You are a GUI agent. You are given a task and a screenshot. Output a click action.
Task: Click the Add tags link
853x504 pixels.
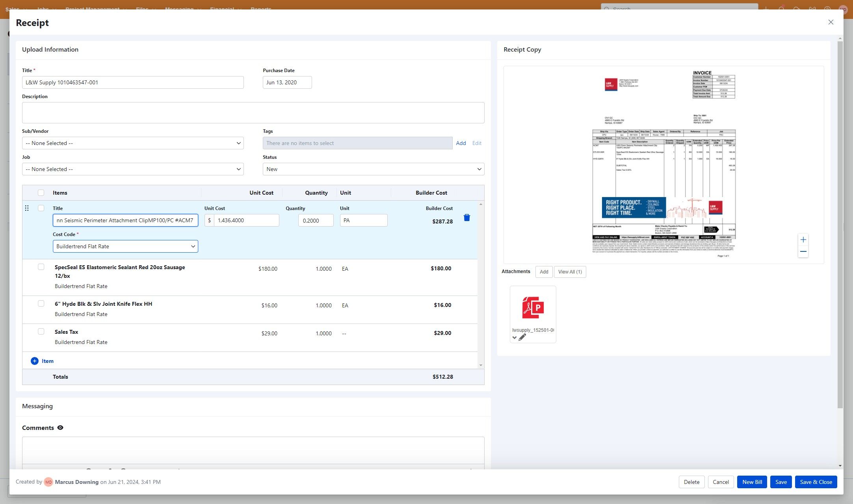461,143
